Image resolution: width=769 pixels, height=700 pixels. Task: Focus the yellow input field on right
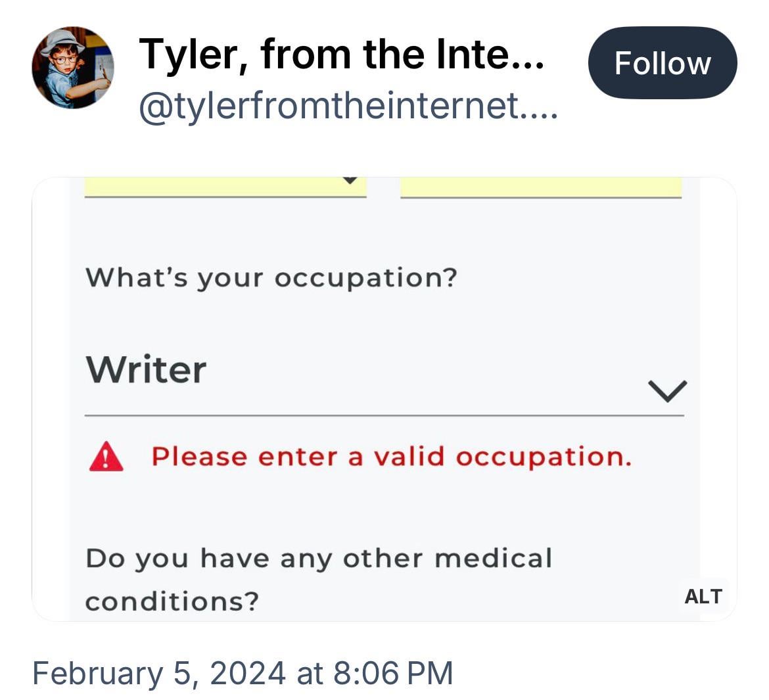(x=540, y=186)
